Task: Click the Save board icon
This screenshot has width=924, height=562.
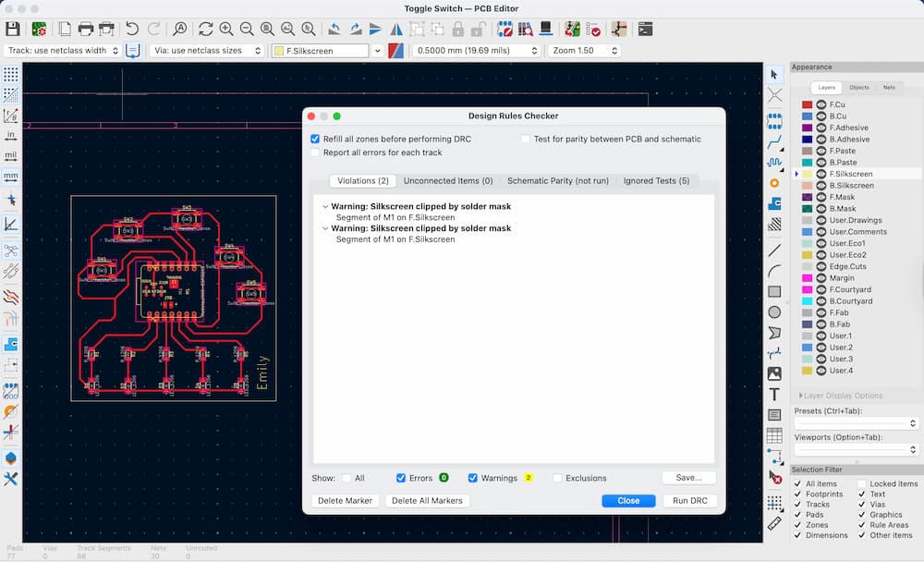Action: point(13,30)
